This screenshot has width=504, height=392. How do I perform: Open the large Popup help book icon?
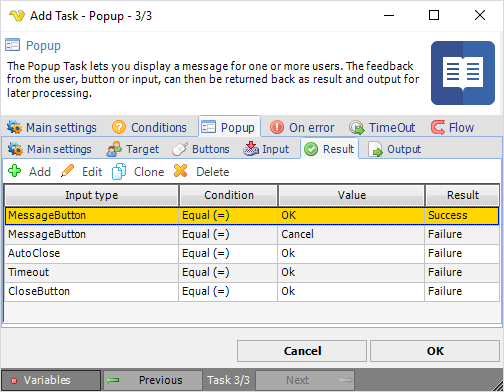(x=463, y=73)
